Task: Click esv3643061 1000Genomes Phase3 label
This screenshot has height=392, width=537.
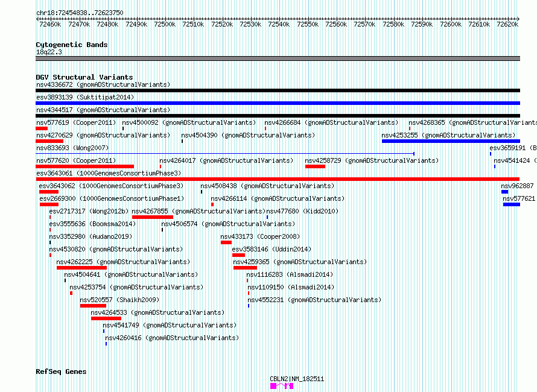Action: (x=109, y=173)
